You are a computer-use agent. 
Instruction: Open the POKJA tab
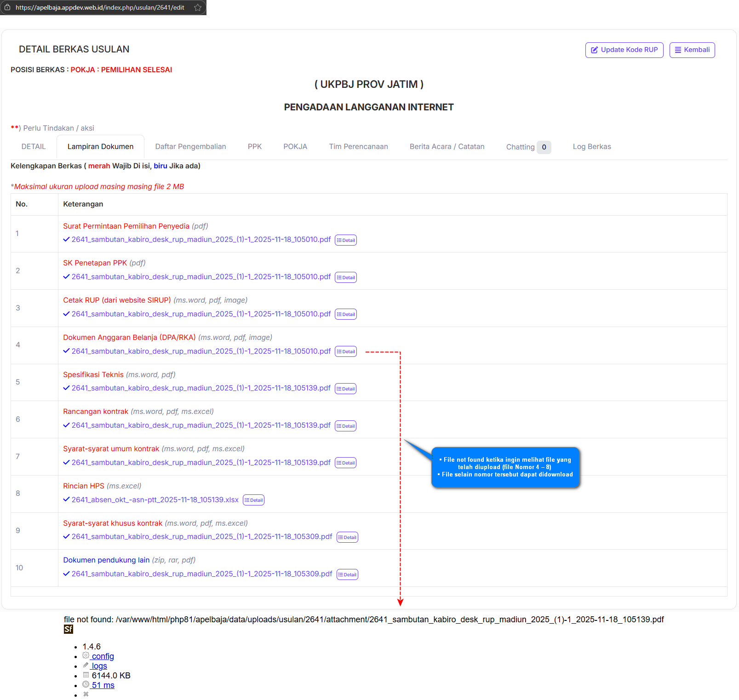[295, 147]
